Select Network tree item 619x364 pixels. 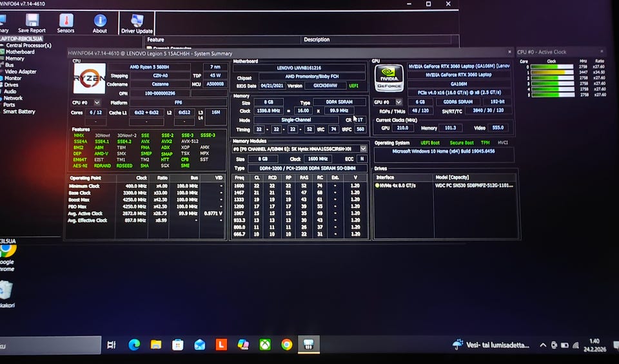pos(13,98)
